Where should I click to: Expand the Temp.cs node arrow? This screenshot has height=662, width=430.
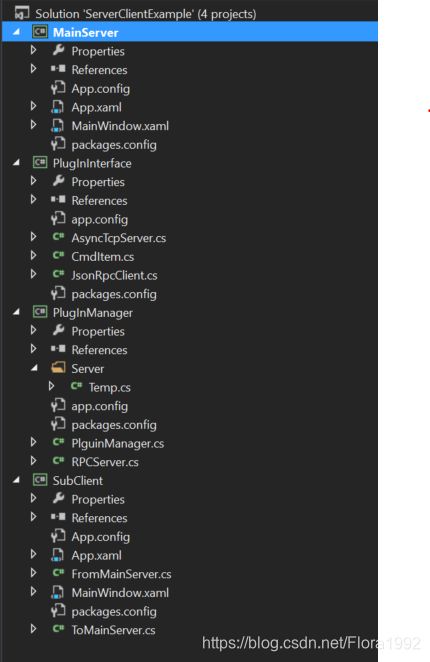point(51,386)
